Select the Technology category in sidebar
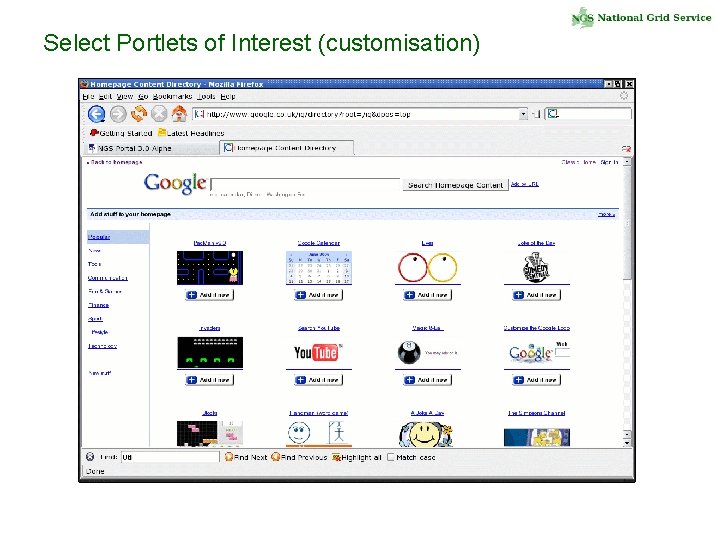 click(102, 346)
